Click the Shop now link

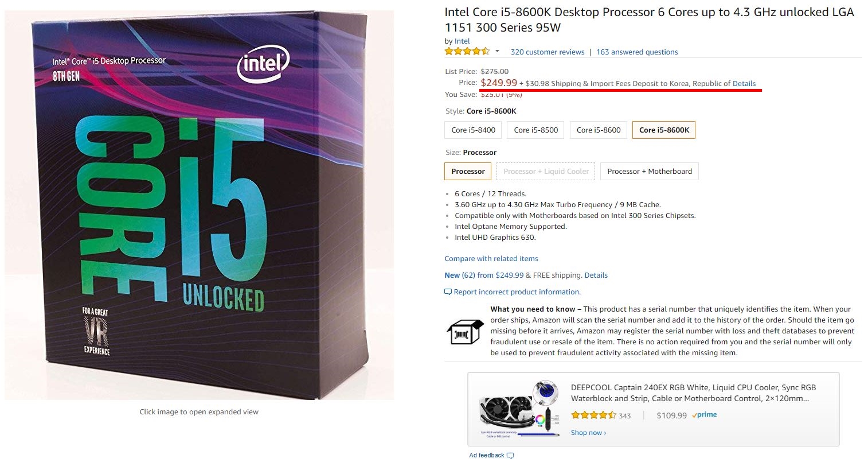click(588, 433)
